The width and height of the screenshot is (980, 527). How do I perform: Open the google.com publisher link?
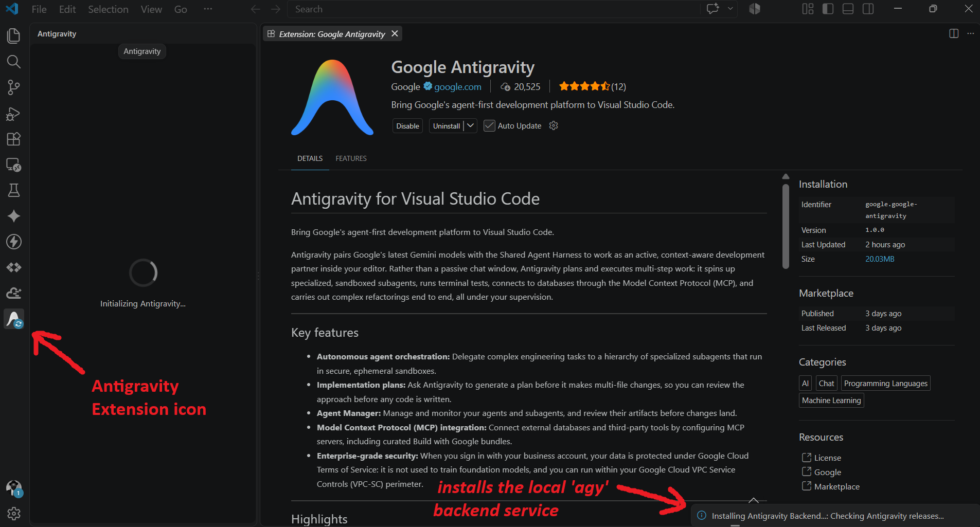pos(458,87)
